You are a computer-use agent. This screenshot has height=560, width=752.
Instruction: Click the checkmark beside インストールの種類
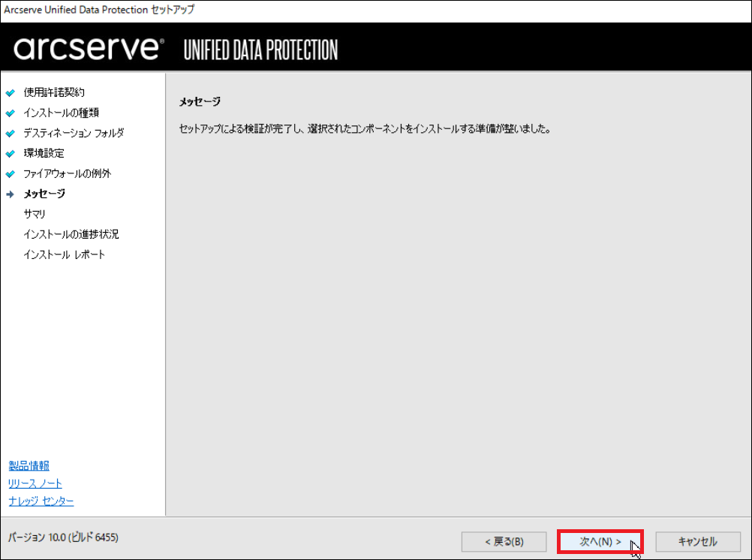(10, 113)
